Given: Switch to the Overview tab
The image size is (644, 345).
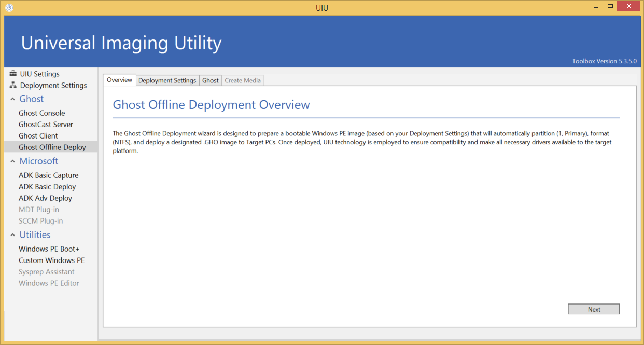Looking at the screenshot, I should pos(120,80).
